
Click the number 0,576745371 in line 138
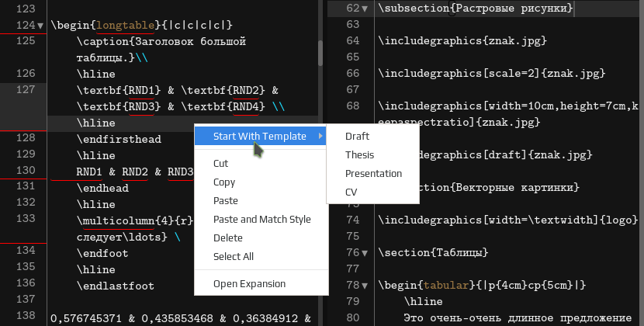pos(86,318)
